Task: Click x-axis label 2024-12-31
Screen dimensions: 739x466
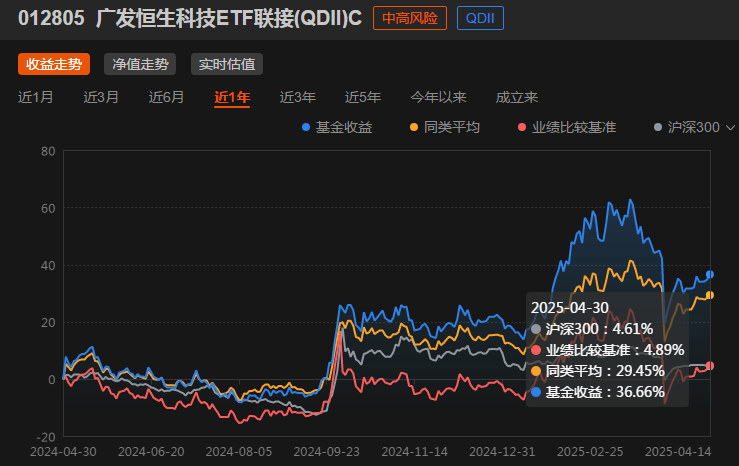Action: coord(502,452)
